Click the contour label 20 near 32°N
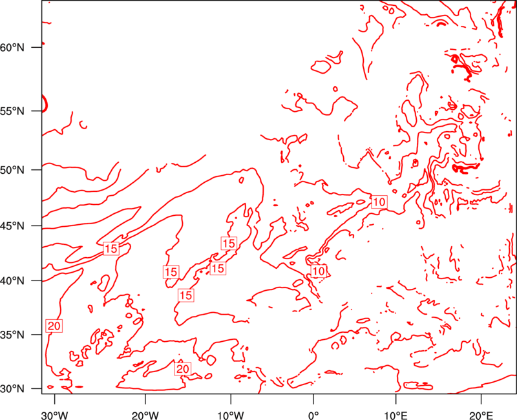The image size is (517, 420). click(x=183, y=368)
